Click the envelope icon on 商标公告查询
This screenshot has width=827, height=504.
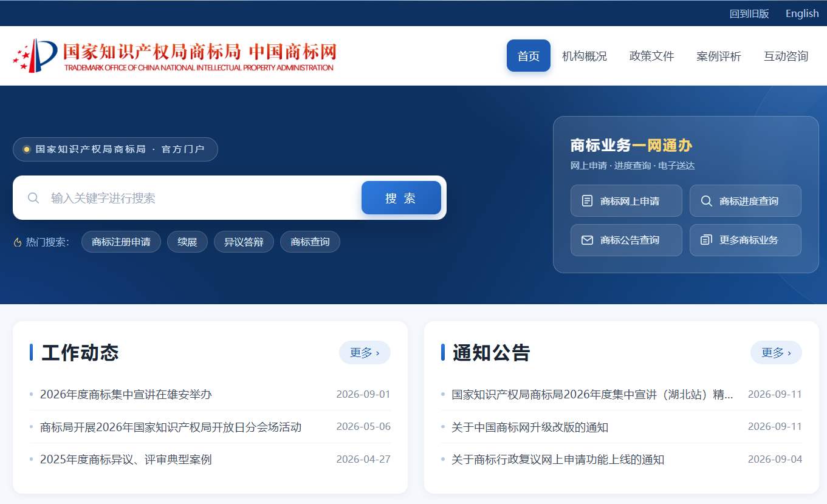[x=587, y=240]
